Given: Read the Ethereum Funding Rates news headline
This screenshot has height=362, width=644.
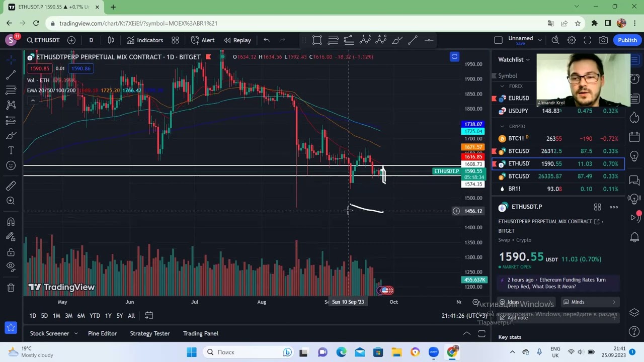Looking at the screenshot, I should coord(559,283).
